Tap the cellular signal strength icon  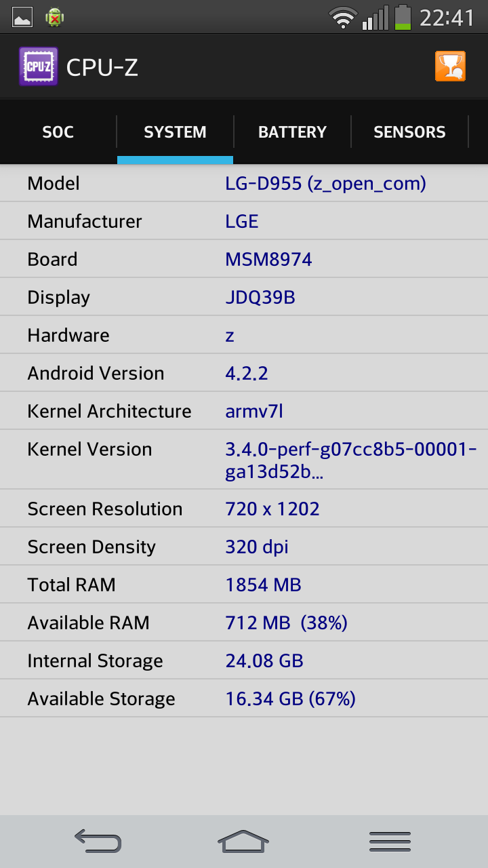(x=375, y=17)
